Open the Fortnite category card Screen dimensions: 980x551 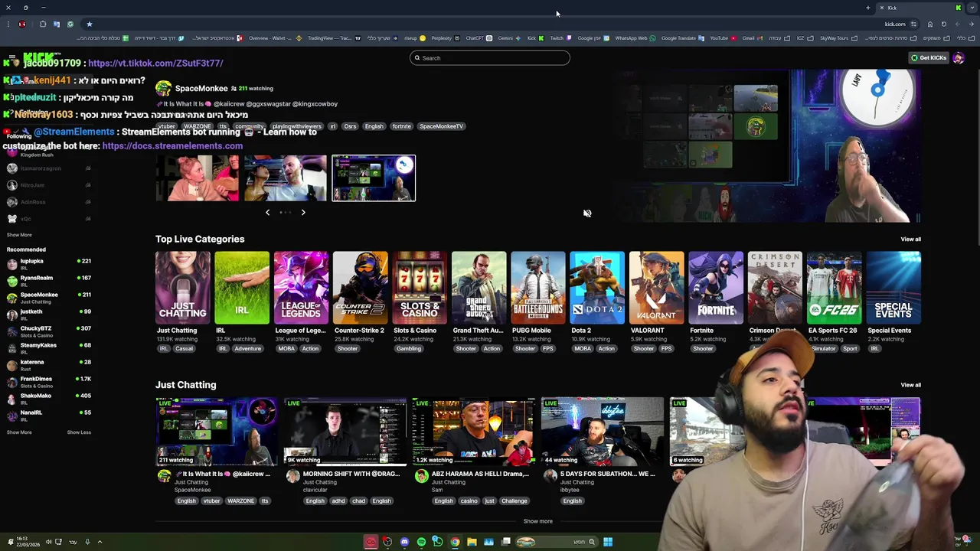click(x=716, y=288)
